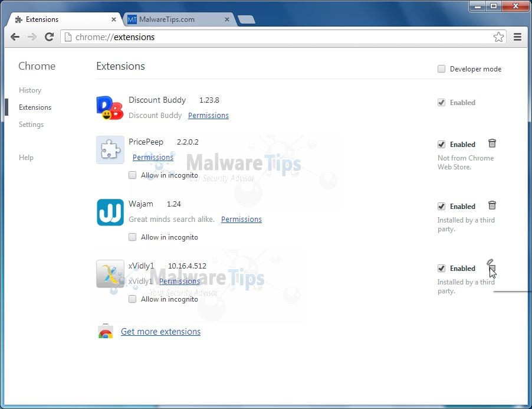Open History in the sidebar
This screenshot has height=409, width=532.
click(x=30, y=90)
